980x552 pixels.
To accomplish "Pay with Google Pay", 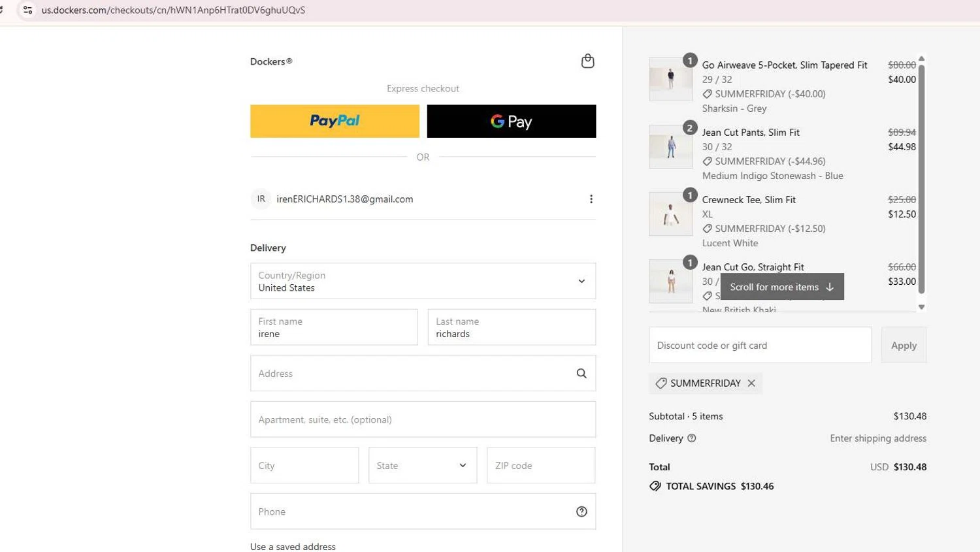I will coord(512,121).
